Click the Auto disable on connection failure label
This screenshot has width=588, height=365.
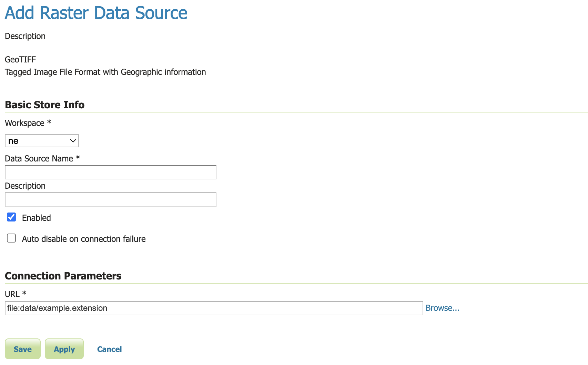[84, 239]
